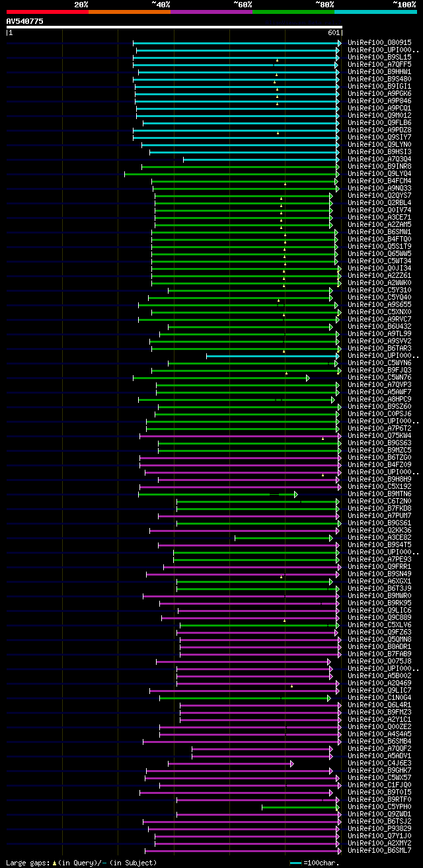The width and height of the screenshot is (423, 868).
Task: Select the UniRef100_B6SML7 label
Action: [379, 850]
